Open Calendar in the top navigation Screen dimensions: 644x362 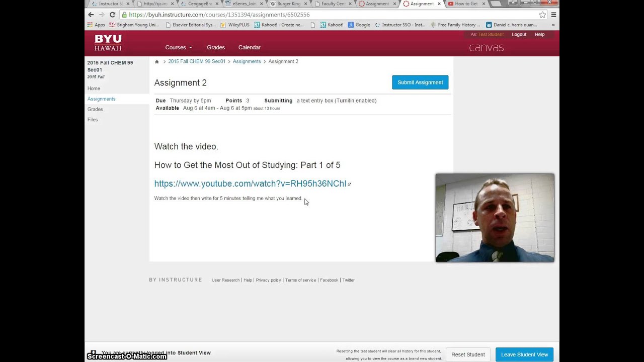click(x=250, y=47)
